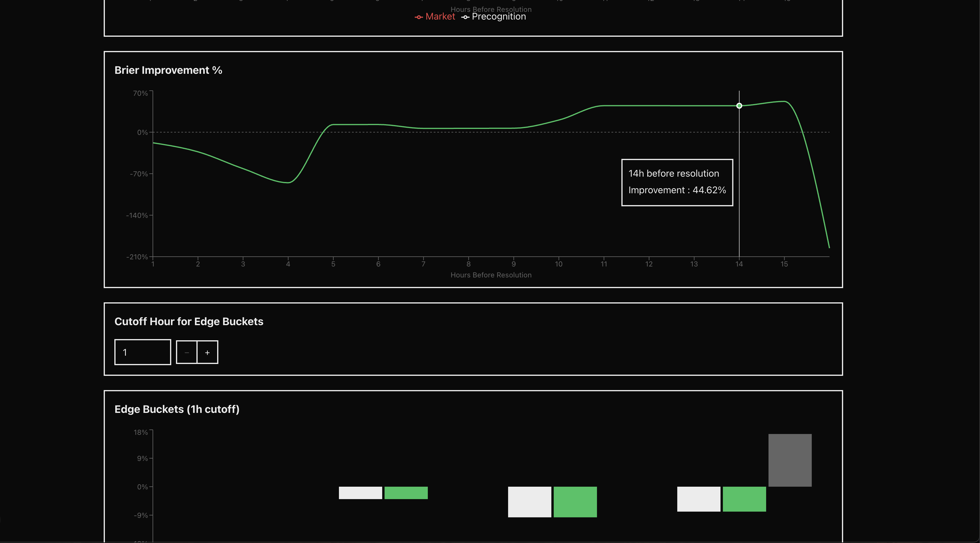Image resolution: width=980 pixels, height=543 pixels.
Task: Click the smallest green bar in Edge Buckets
Action: 406,493
